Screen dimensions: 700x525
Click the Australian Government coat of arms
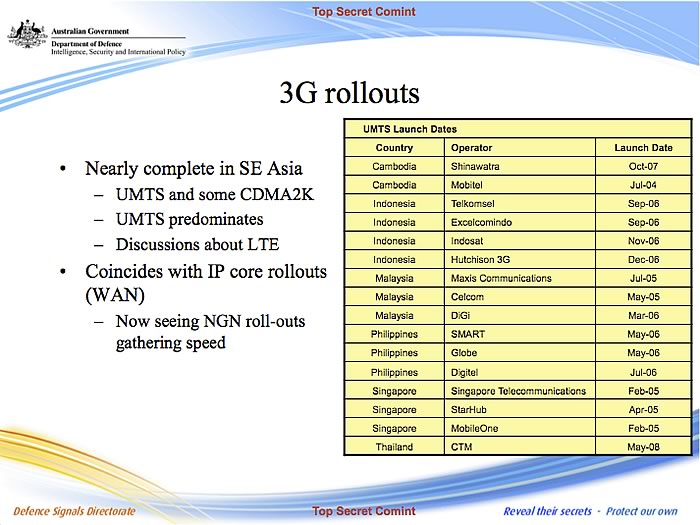(27, 33)
